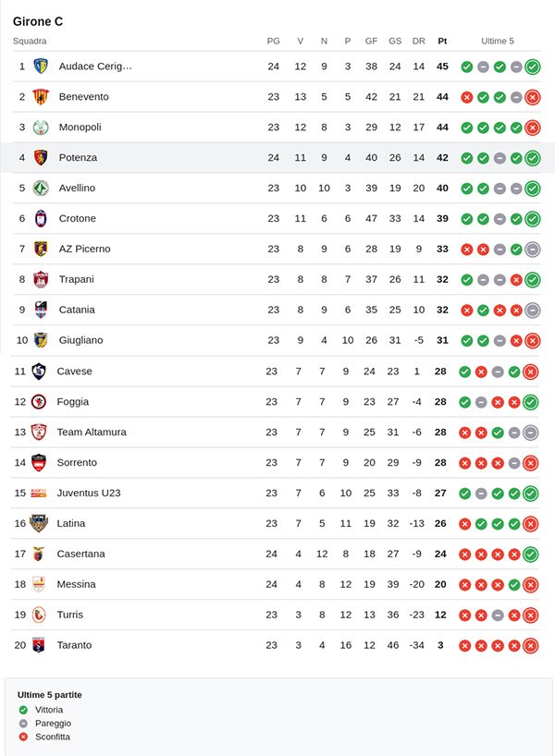Open the Casertana team name link
Screen dimensions: 555x756
coord(80,554)
